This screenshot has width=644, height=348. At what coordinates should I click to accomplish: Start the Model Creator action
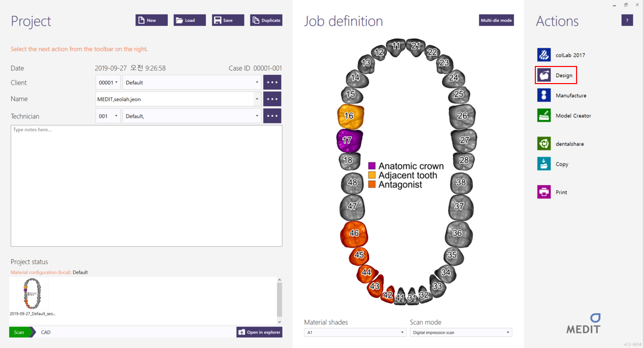tap(564, 115)
